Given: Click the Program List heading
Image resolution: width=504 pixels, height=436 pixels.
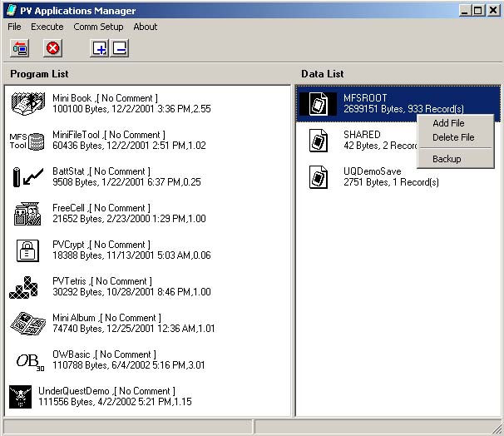Looking at the screenshot, I should tap(39, 74).
